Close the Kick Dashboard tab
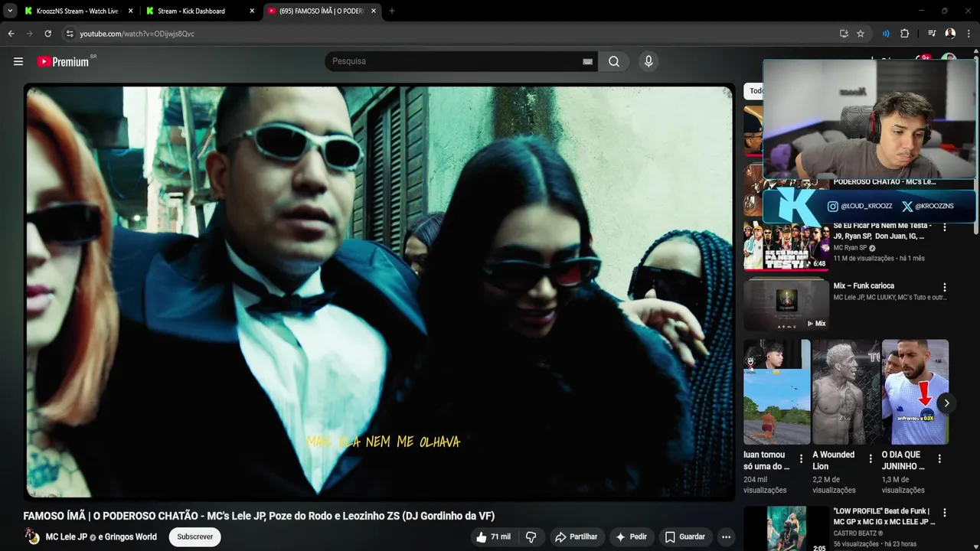The height and width of the screenshot is (551, 980). [252, 11]
